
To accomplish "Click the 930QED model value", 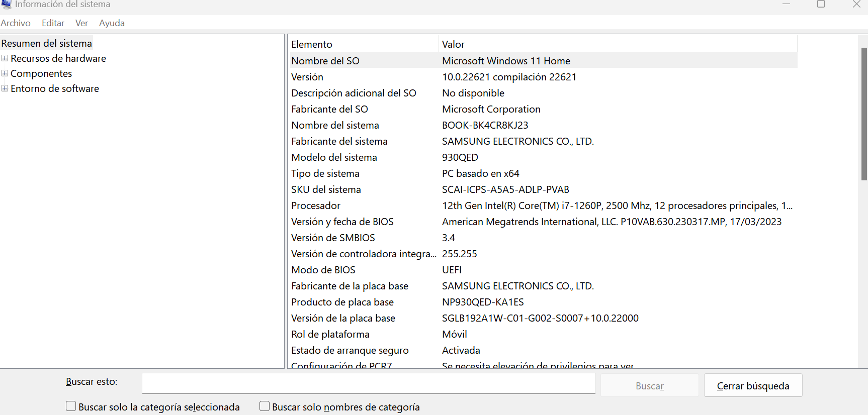I will (x=460, y=157).
